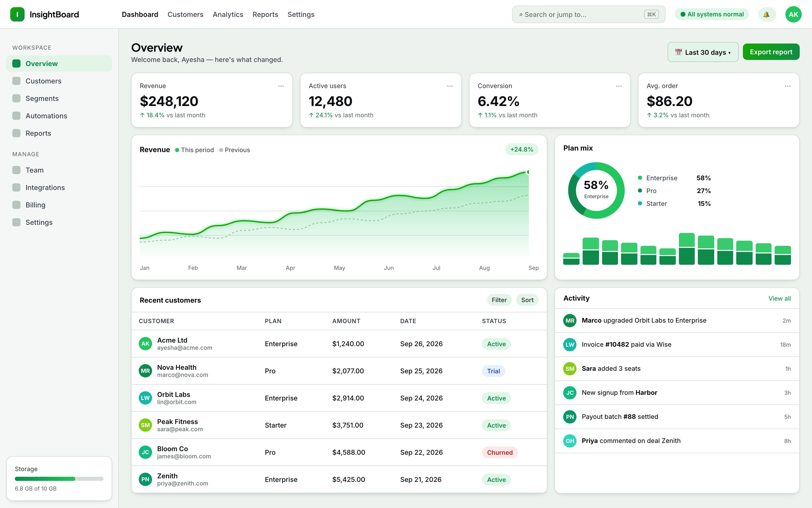Open Active users card more options
The width and height of the screenshot is (812, 508).
click(x=450, y=86)
